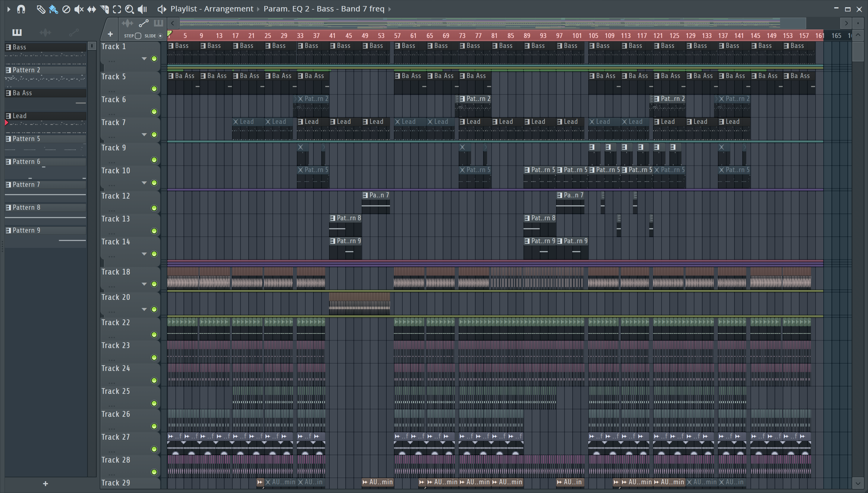Toggle the SLIDE radio option
Screen dimensions: 868x493
point(160,36)
